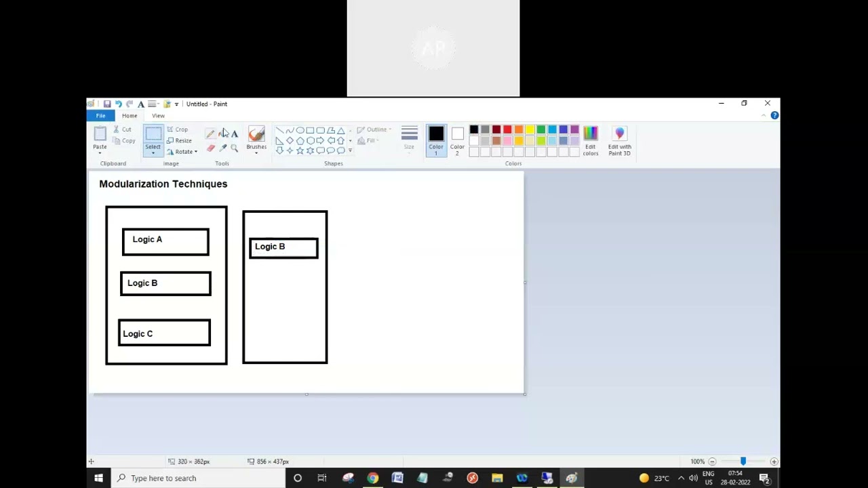Expand the Paste dropdown arrow
Image resolution: width=868 pixels, height=488 pixels.
100,152
